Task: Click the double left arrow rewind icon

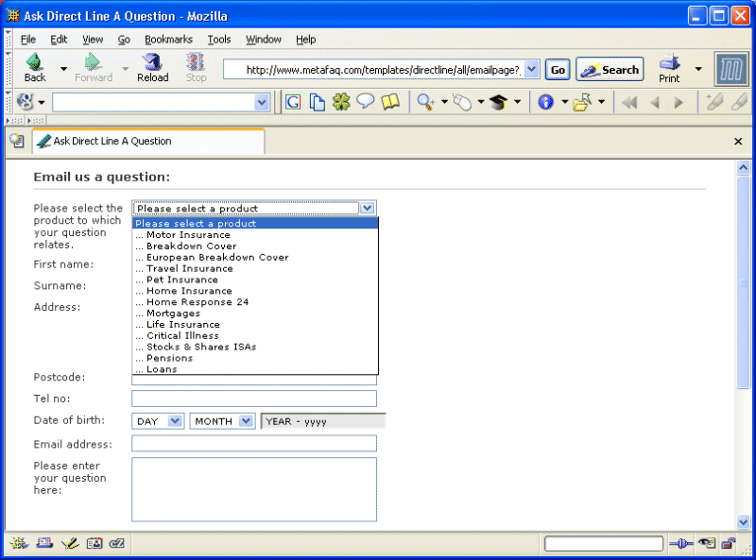Action: click(x=629, y=102)
